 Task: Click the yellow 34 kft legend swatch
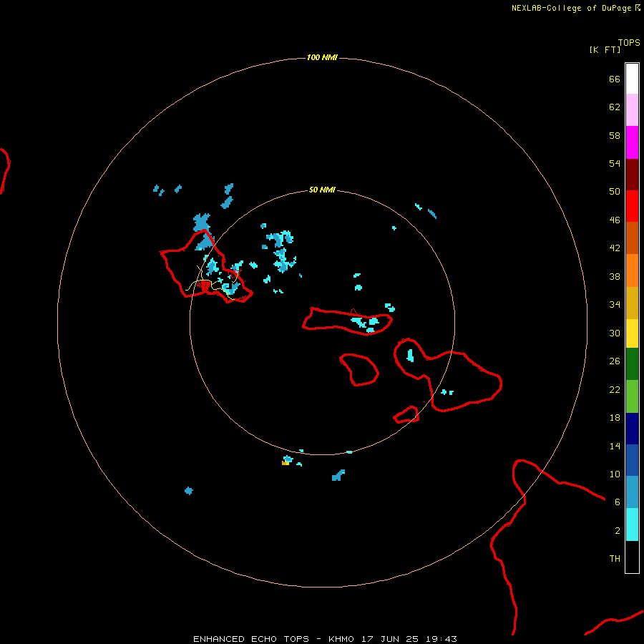(x=632, y=333)
